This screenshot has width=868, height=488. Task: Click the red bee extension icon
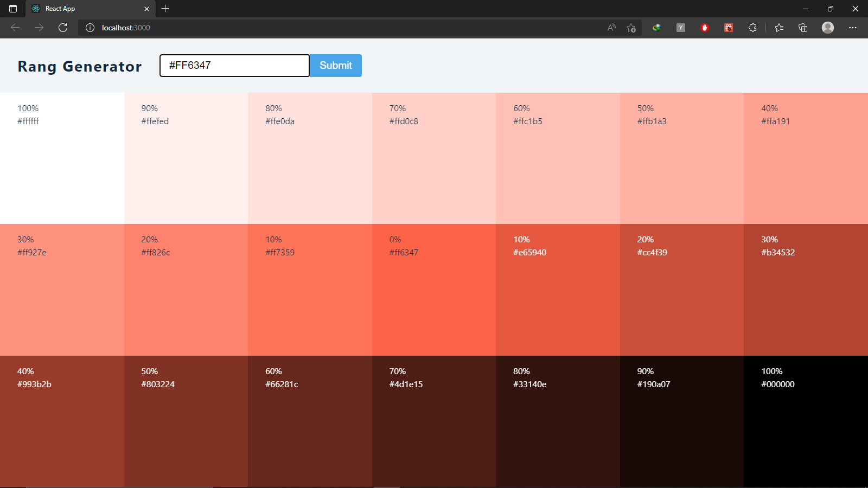point(728,28)
